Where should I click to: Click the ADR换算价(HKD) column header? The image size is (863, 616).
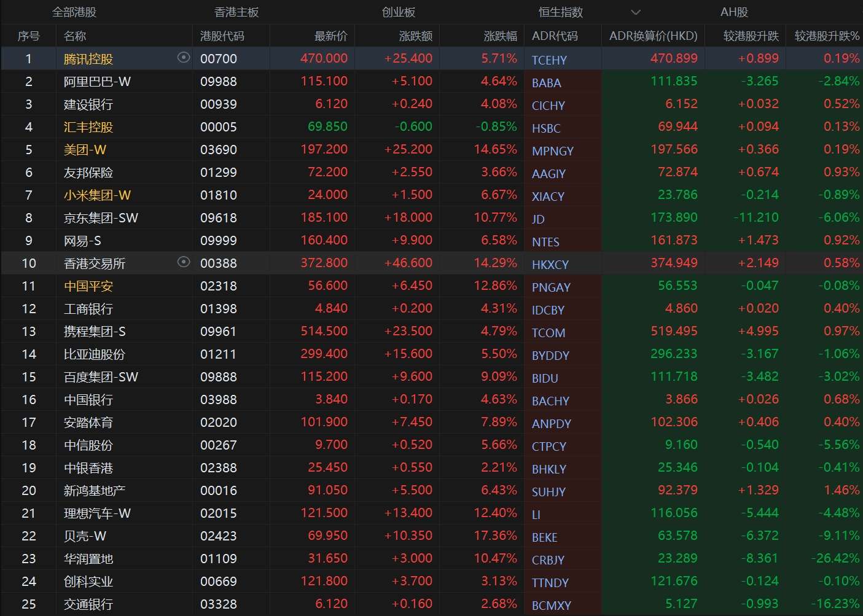point(653,36)
